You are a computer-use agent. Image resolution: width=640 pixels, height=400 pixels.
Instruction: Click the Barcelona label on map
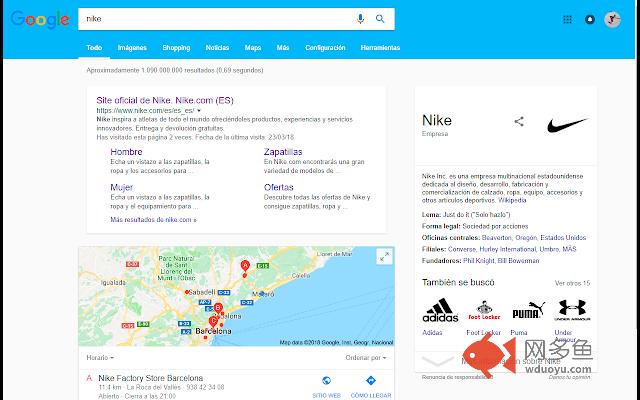point(213,331)
